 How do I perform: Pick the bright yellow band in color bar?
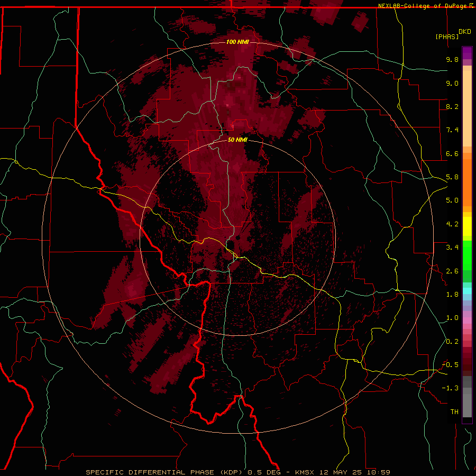pyautogui.click(x=467, y=226)
